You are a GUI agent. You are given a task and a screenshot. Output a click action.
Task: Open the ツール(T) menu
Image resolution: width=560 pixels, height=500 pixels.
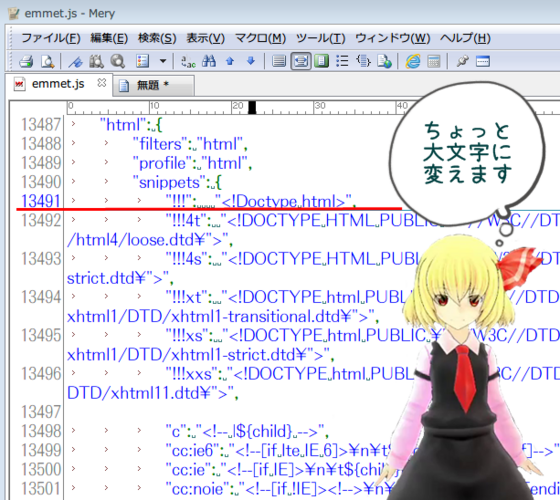coord(320,38)
